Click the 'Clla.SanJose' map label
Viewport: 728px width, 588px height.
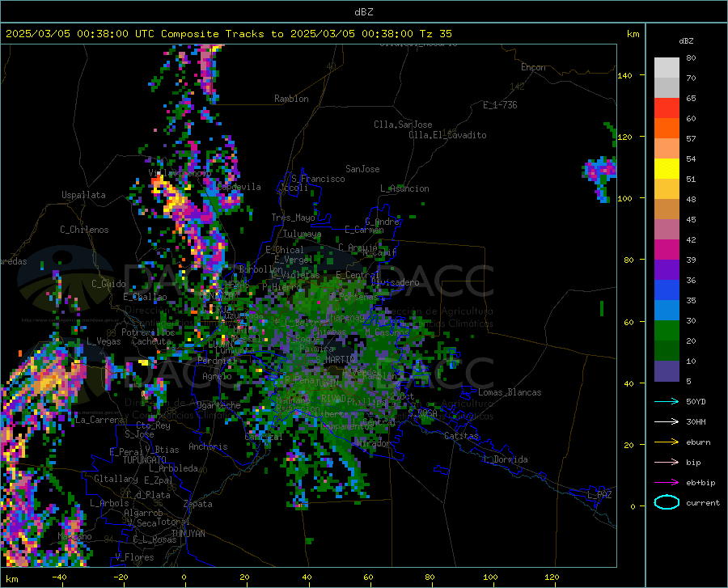point(403,125)
